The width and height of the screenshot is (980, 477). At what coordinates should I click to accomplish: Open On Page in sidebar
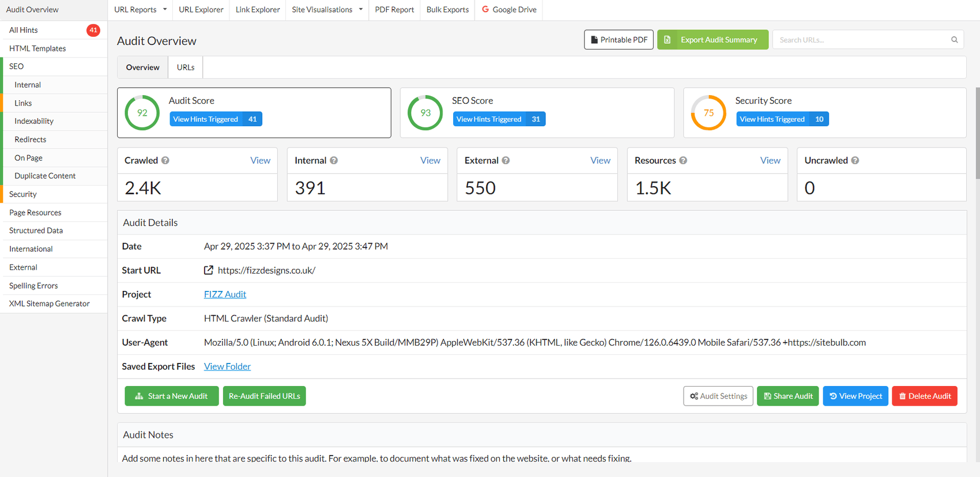(54, 158)
